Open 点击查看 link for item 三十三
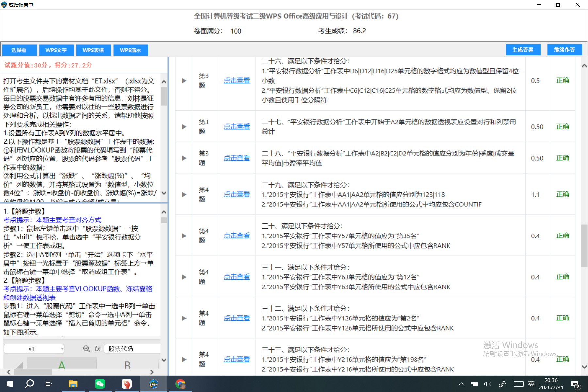The height and width of the screenshot is (392, 588). point(237,359)
